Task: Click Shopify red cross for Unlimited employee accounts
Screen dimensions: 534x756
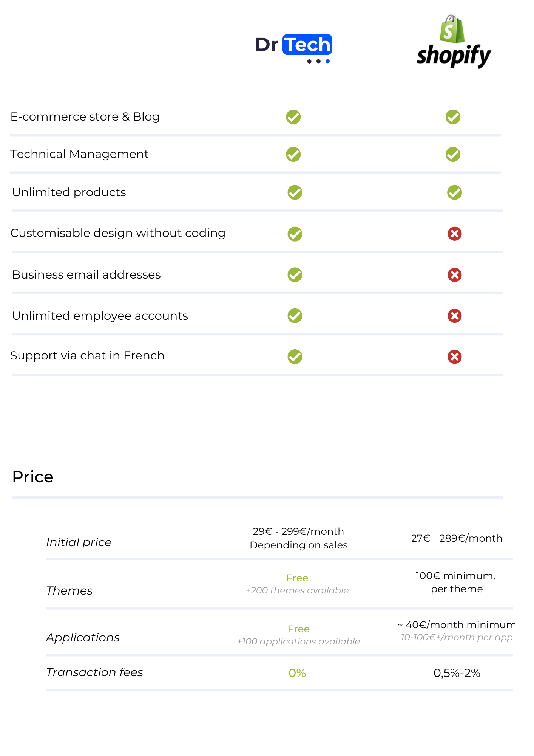Action: point(455,316)
